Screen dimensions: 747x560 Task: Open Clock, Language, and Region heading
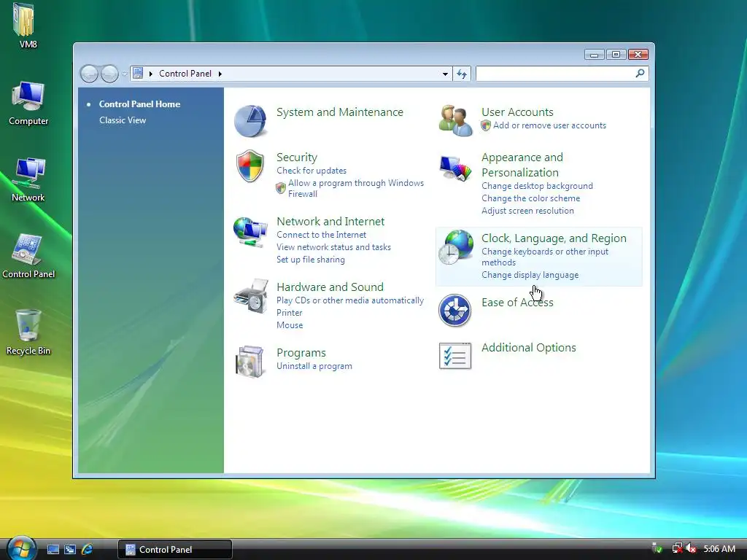coord(554,238)
